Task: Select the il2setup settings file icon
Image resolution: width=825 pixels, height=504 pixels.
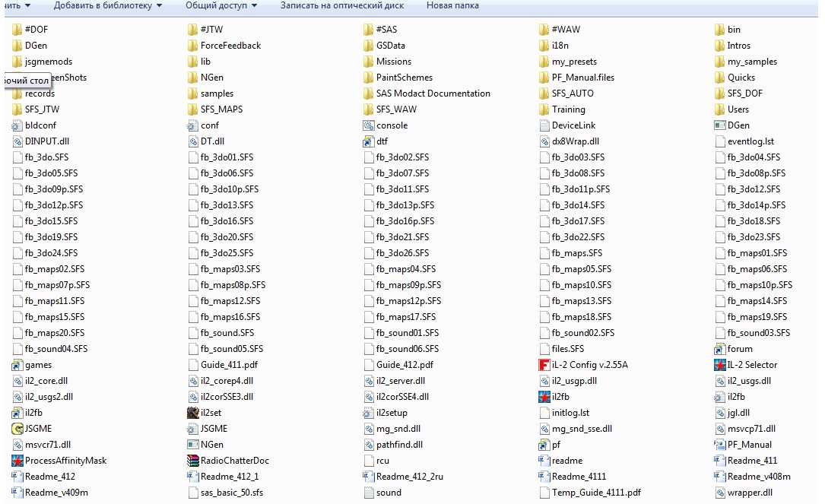Action: pos(368,413)
